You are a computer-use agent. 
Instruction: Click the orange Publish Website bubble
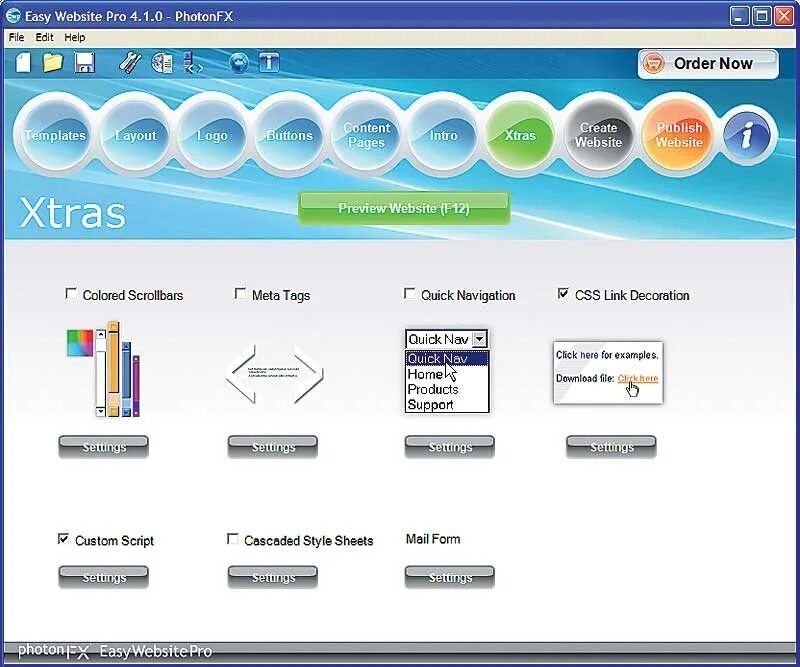pyautogui.click(x=679, y=135)
